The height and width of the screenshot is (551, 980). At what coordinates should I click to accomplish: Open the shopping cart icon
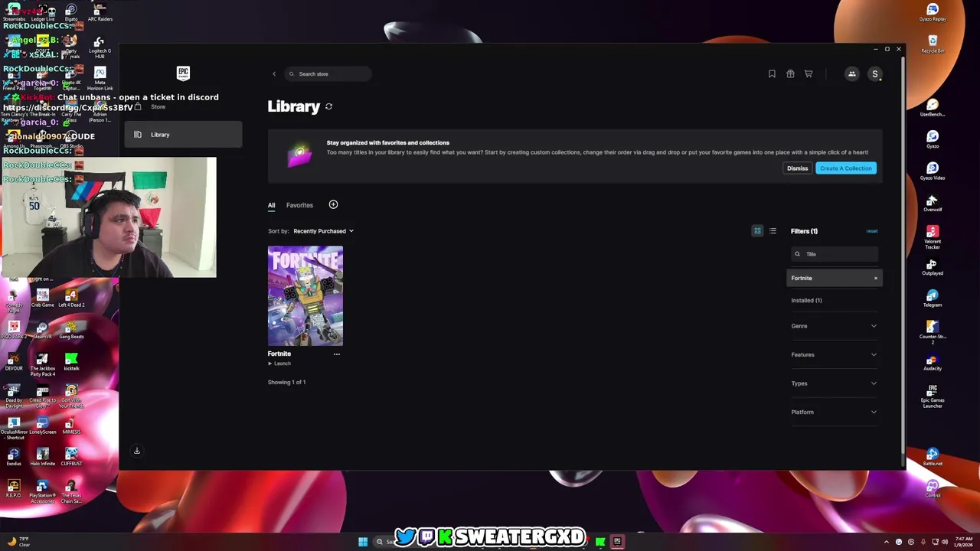tap(808, 74)
